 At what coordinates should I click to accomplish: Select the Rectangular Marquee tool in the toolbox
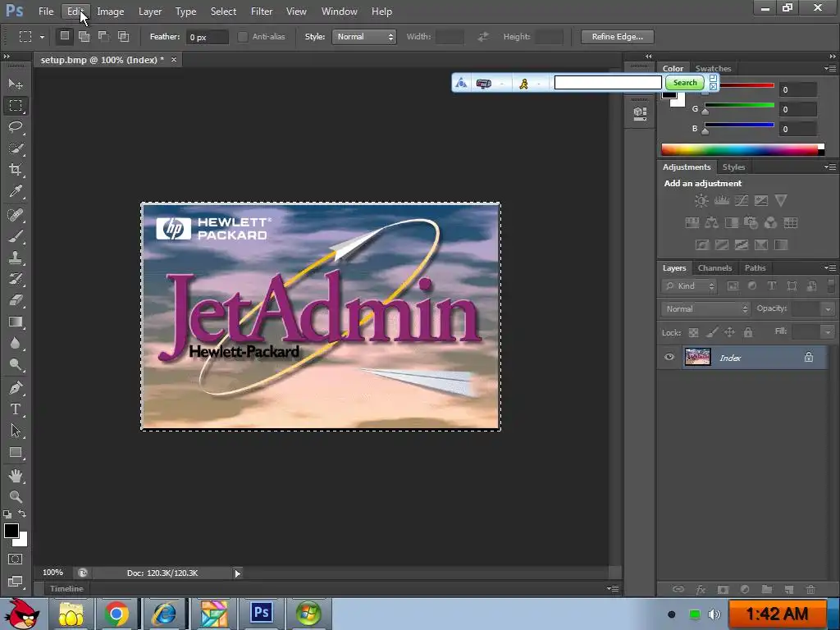[x=16, y=106]
